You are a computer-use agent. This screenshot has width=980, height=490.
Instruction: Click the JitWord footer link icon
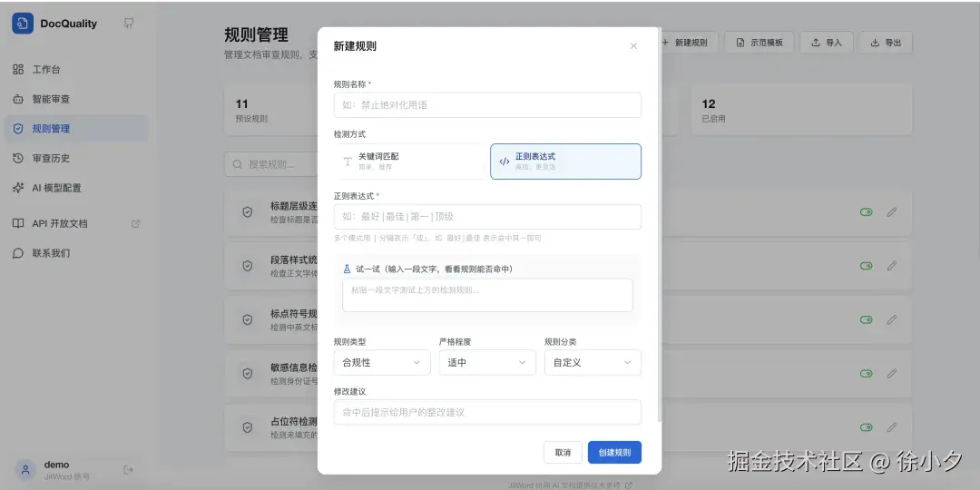(628, 485)
